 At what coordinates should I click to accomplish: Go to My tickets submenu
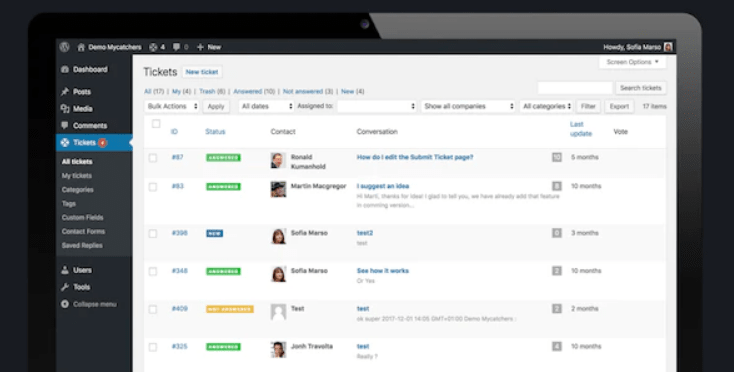pos(77,175)
